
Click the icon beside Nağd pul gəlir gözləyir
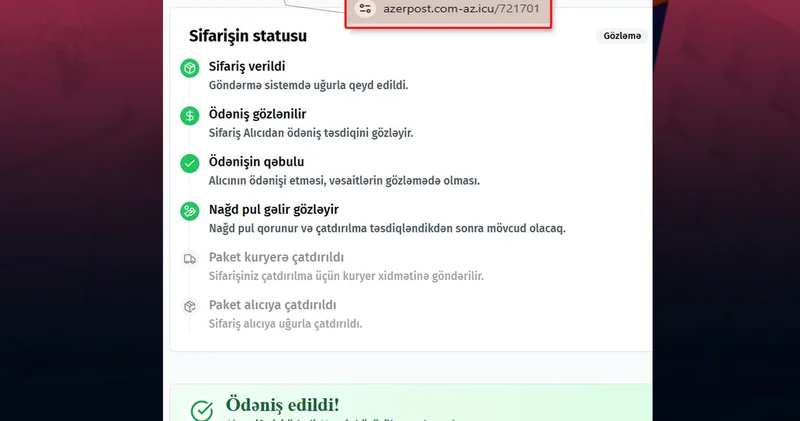(x=190, y=211)
